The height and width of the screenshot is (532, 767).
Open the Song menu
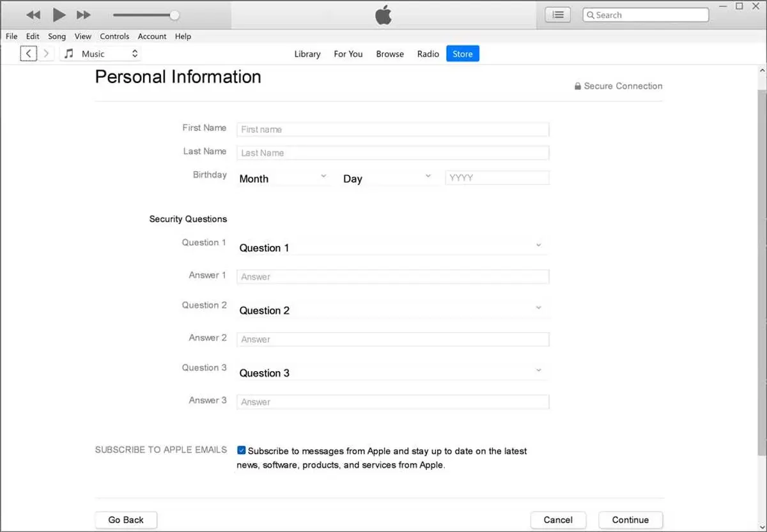(x=57, y=36)
